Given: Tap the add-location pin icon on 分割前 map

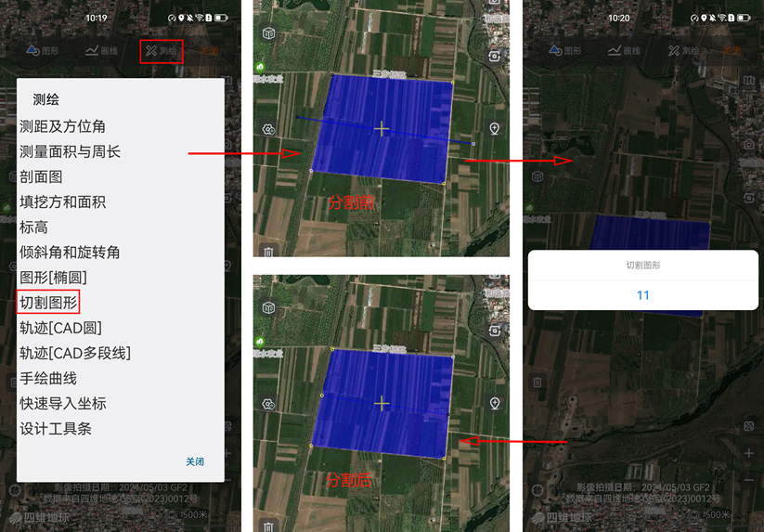Looking at the screenshot, I should (495, 129).
